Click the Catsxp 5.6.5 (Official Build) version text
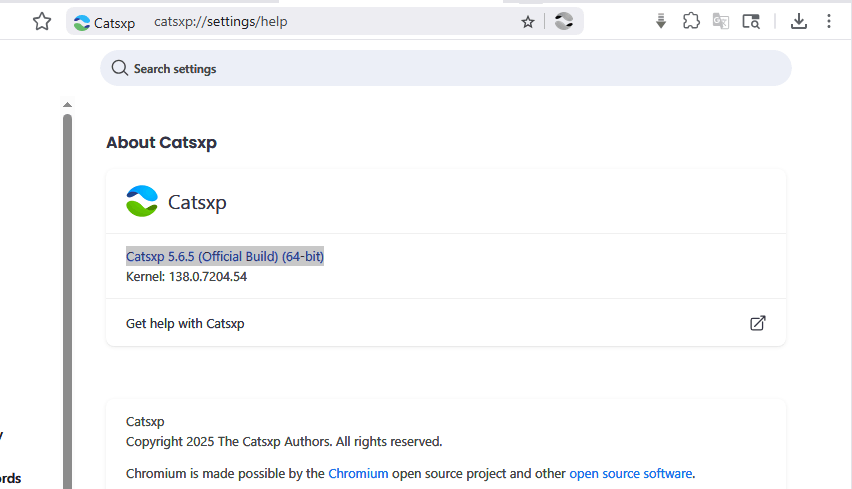This screenshot has height=489, width=852. pos(225,256)
